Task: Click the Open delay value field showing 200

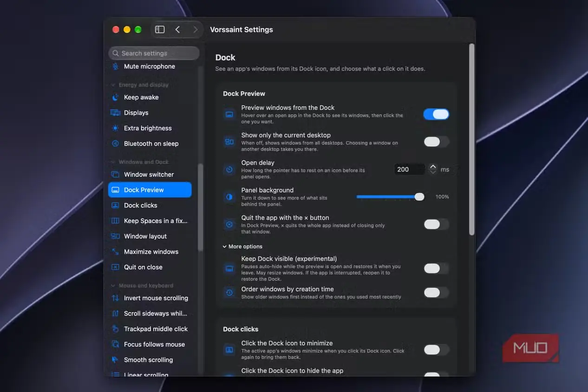Action: (x=410, y=170)
